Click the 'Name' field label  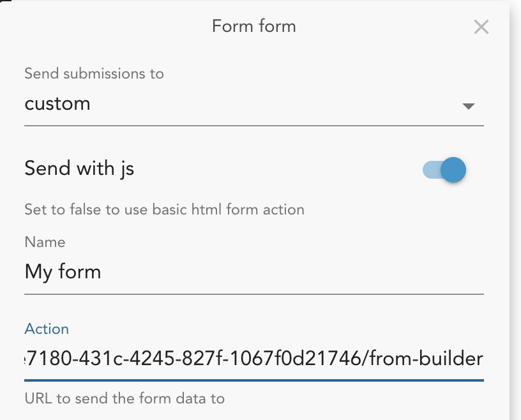click(x=45, y=242)
